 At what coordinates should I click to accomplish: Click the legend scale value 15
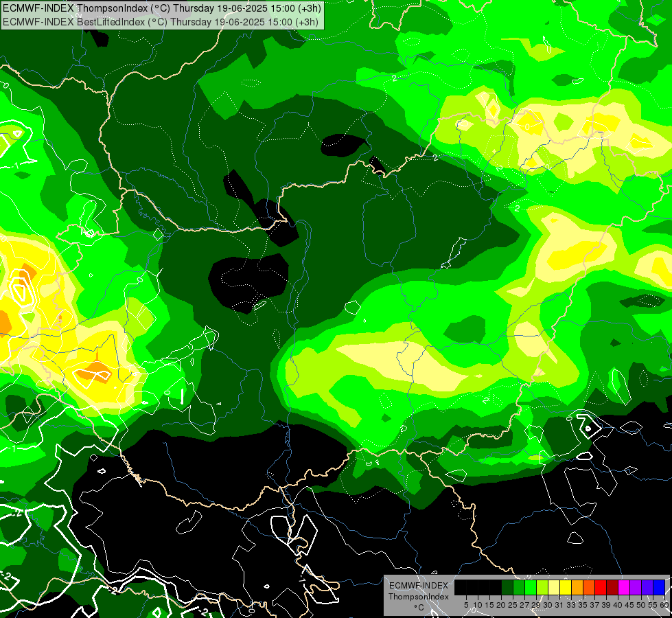(489, 605)
